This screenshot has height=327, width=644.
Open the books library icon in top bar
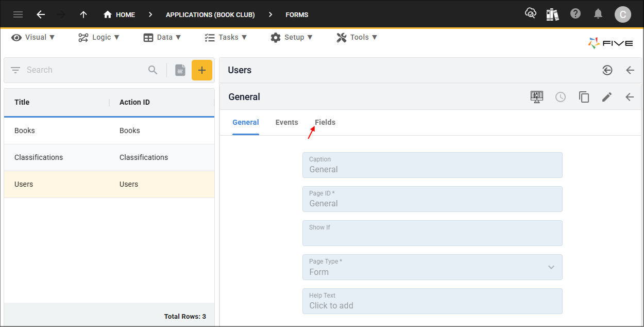(x=553, y=14)
